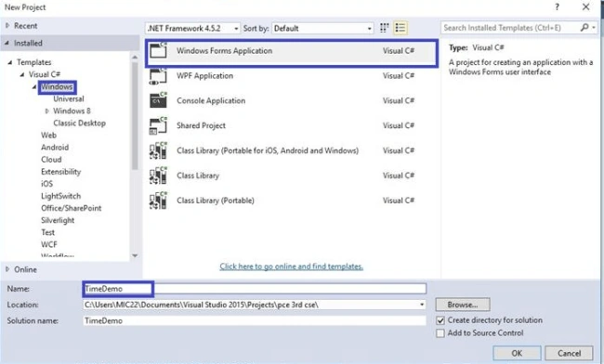Click Cancel button
604x364 pixels.
tap(569, 353)
